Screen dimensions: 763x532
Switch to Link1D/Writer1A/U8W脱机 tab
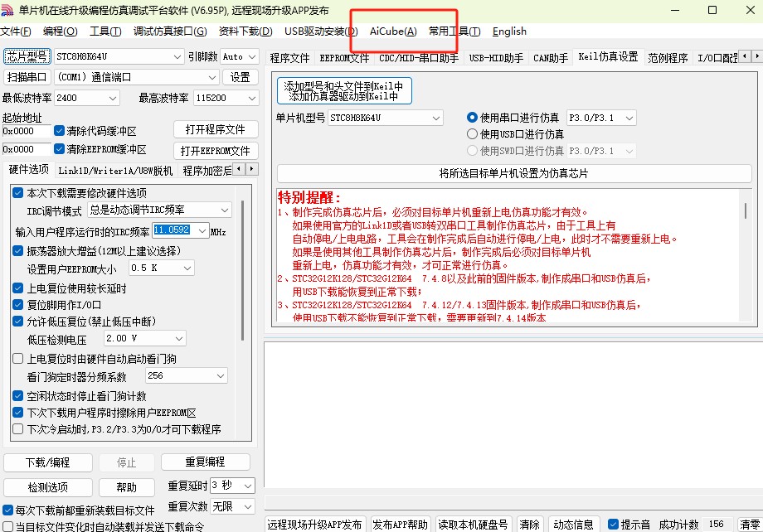(x=115, y=170)
